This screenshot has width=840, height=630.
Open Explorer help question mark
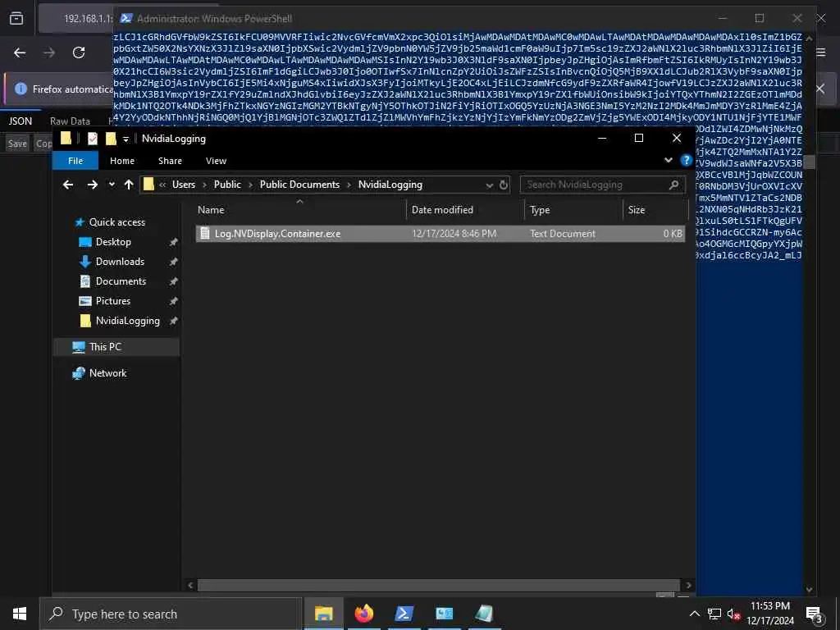686,160
